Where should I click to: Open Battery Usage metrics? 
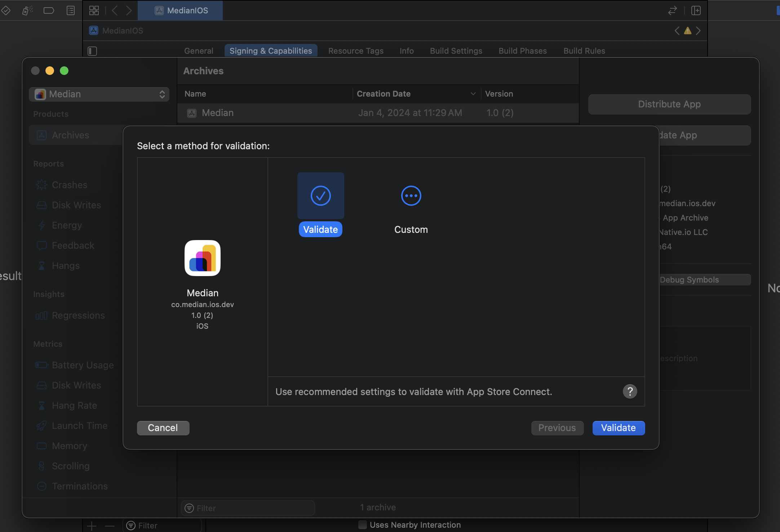tap(83, 365)
